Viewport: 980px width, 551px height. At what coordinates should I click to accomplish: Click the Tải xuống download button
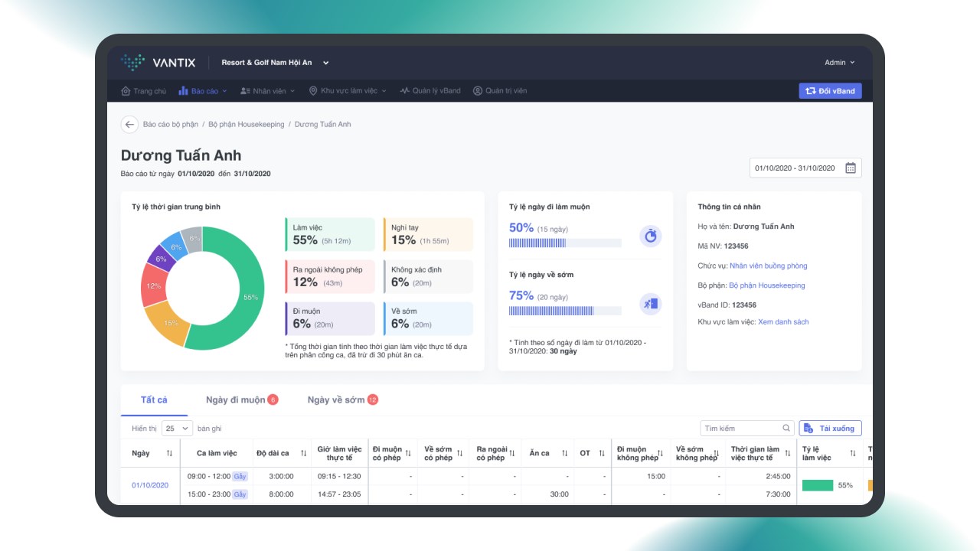click(830, 428)
